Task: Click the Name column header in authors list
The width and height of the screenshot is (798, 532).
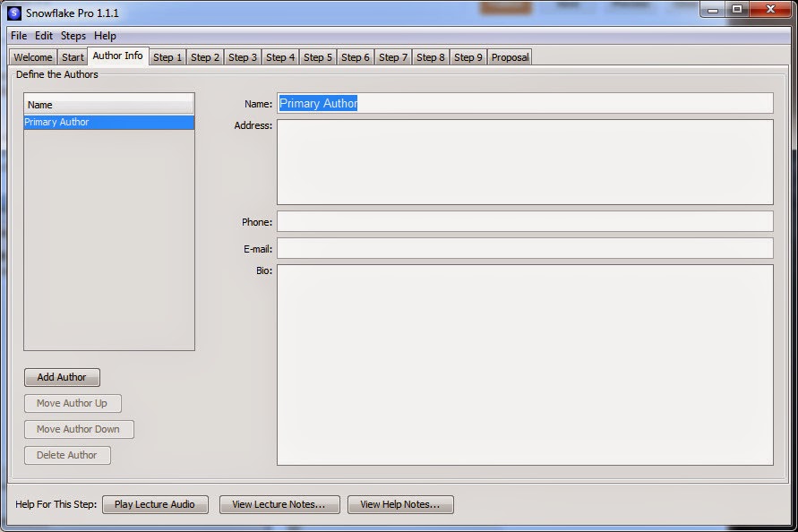Action: (109, 105)
